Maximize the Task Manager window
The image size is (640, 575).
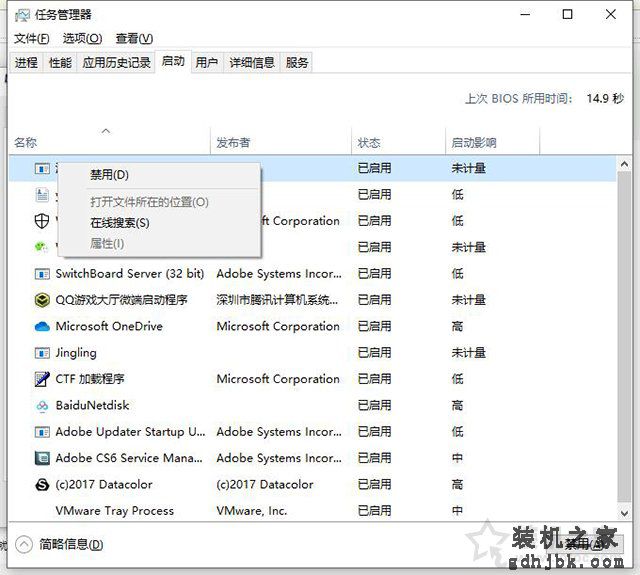tap(567, 15)
